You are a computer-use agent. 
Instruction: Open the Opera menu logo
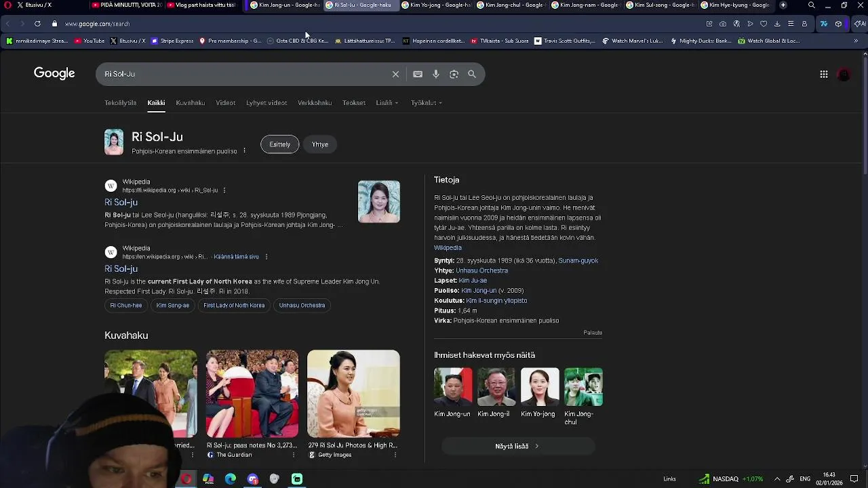point(7,5)
